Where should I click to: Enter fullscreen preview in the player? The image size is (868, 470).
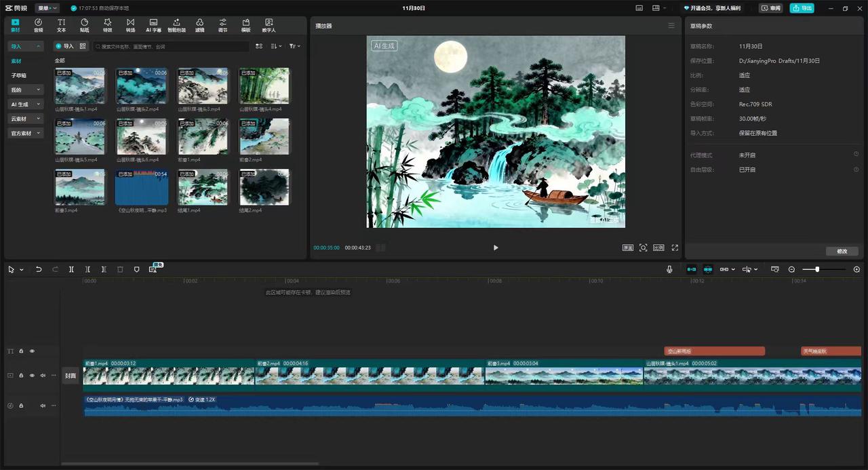675,248
